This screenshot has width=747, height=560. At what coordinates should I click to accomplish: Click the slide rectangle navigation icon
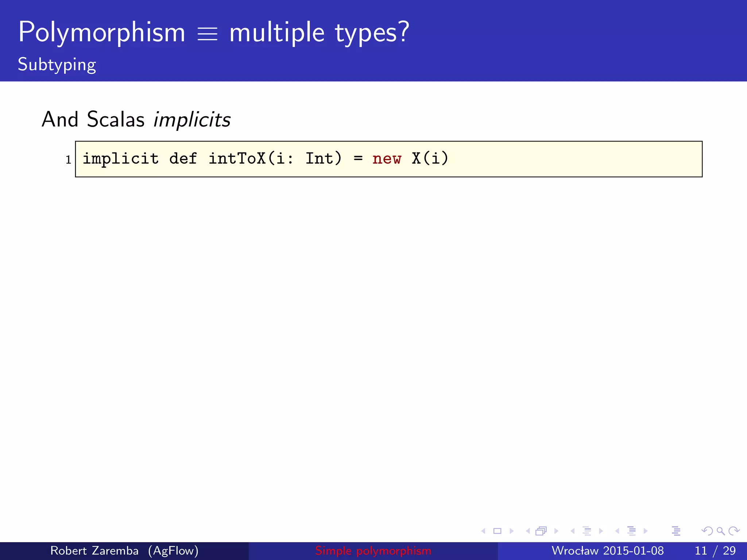pyautogui.click(x=498, y=531)
